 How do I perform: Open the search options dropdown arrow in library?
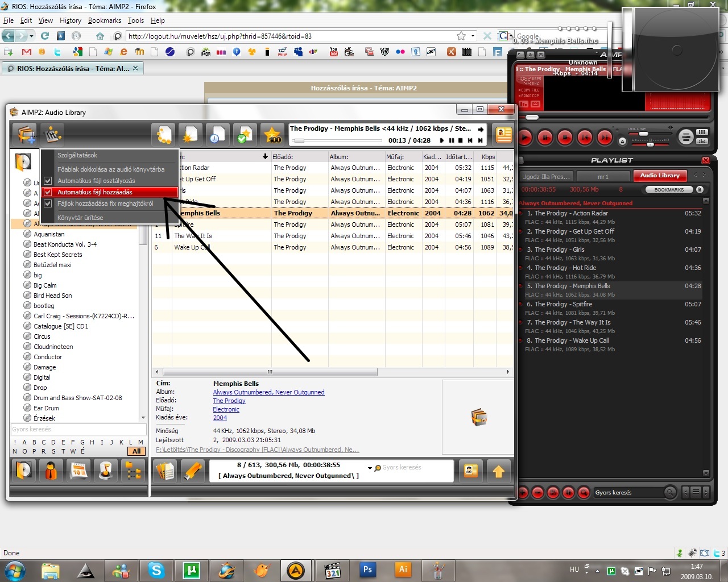(370, 468)
